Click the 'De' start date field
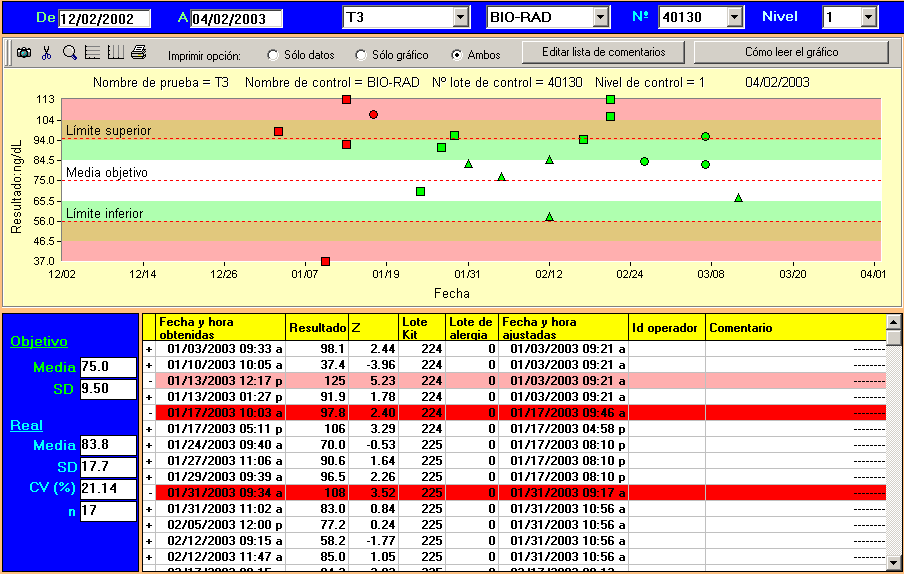This screenshot has width=905, height=574. click(x=104, y=18)
